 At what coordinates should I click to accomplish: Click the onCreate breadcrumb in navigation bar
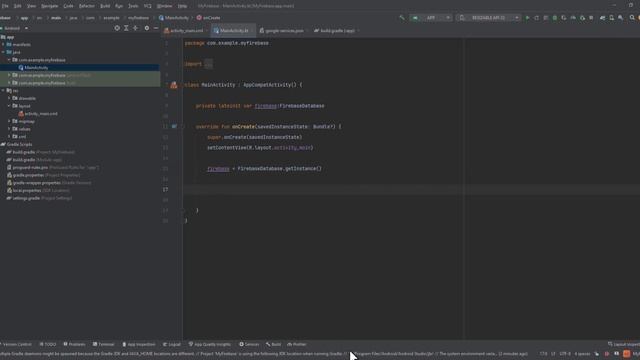(209, 18)
